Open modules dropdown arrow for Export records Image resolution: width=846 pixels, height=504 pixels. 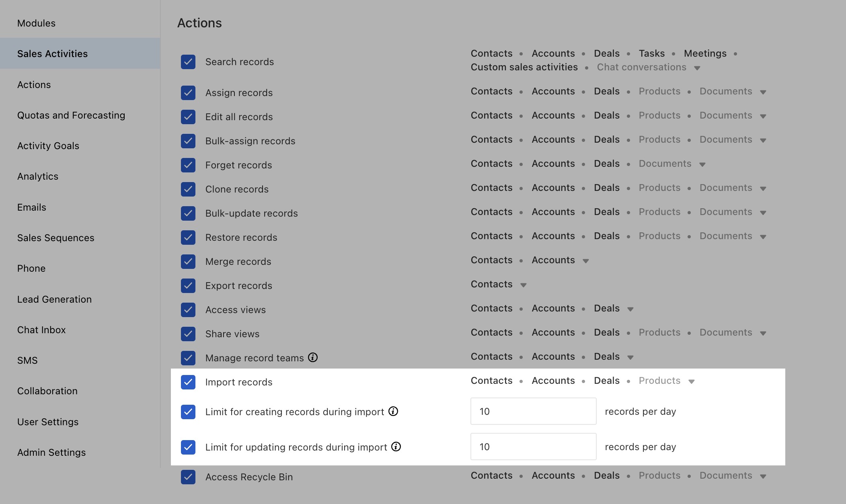coord(523,285)
